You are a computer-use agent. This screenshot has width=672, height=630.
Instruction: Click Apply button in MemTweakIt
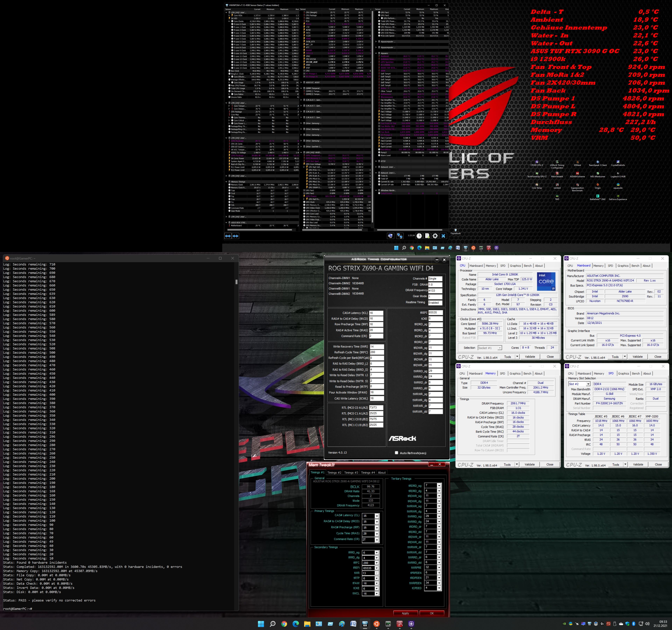(405, 613)
